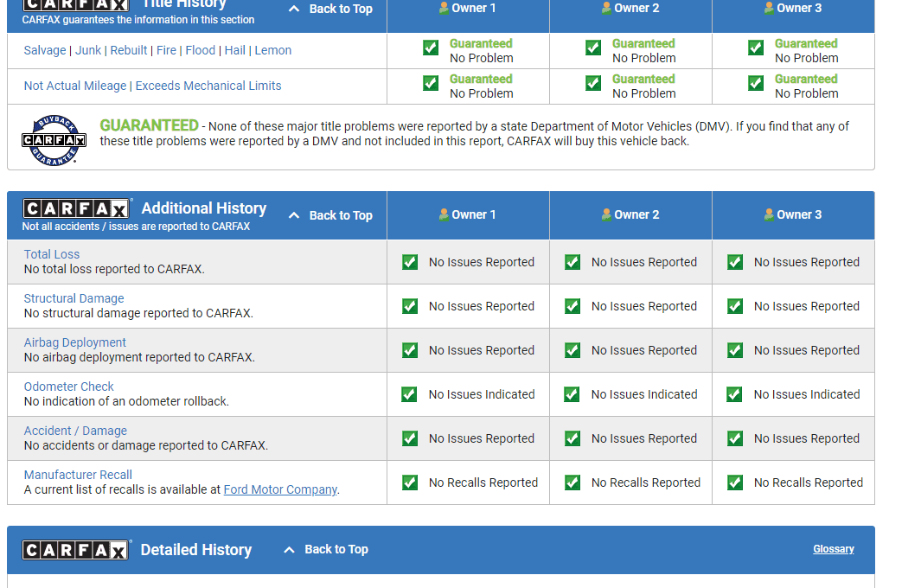Screen dimensions: 921x588
Task: Click the Rebuilt title link
Action: point(129,50)
